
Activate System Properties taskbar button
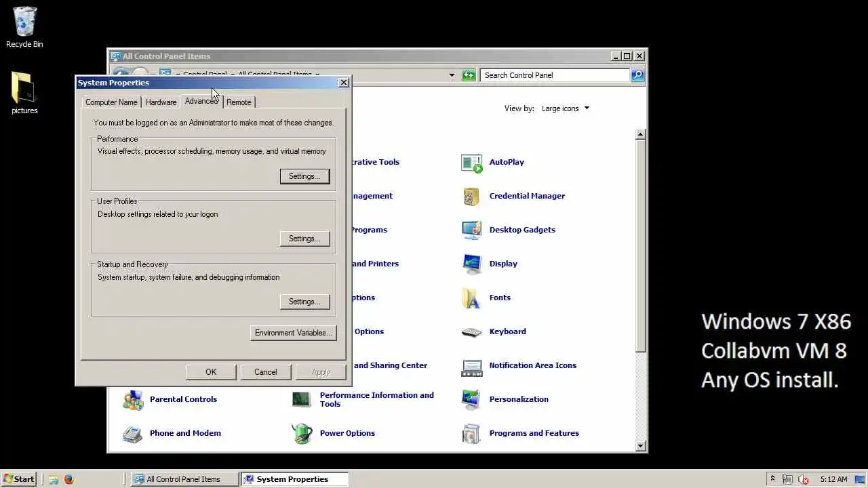(294, 479)
